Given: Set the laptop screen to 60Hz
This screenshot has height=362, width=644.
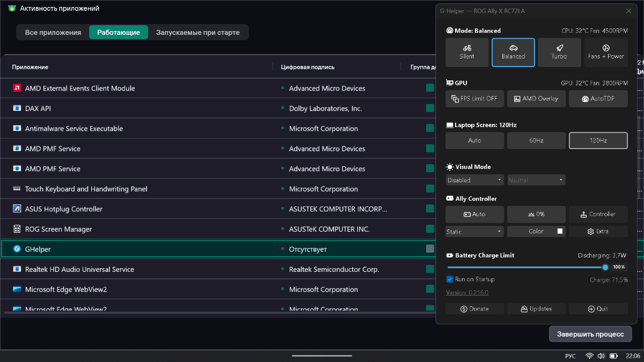Looking at the screenshot, I should click(x=537, y=141).
